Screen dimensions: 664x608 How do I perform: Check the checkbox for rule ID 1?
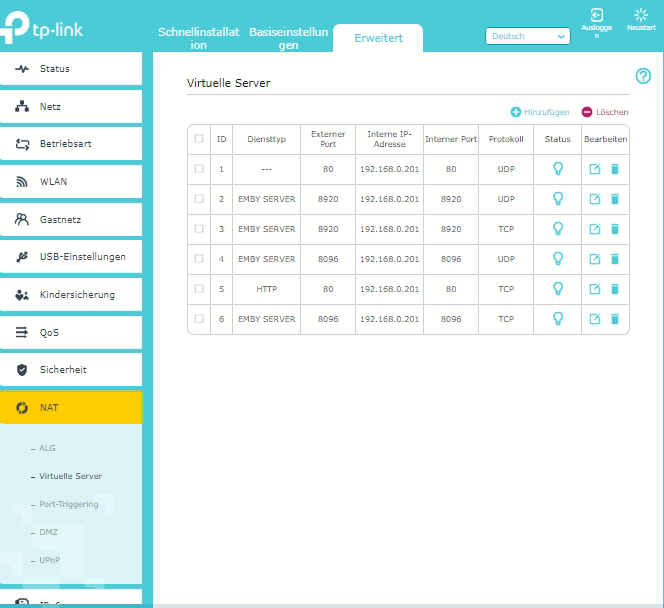pos(199,169)
